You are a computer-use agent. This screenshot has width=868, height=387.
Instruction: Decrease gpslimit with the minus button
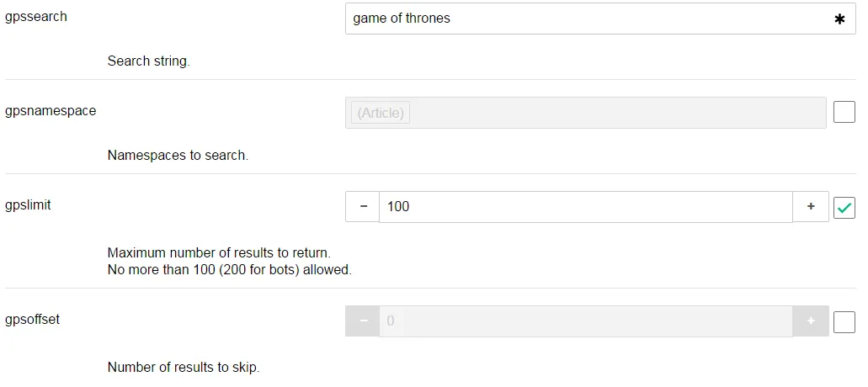click(x=363, y=207)
